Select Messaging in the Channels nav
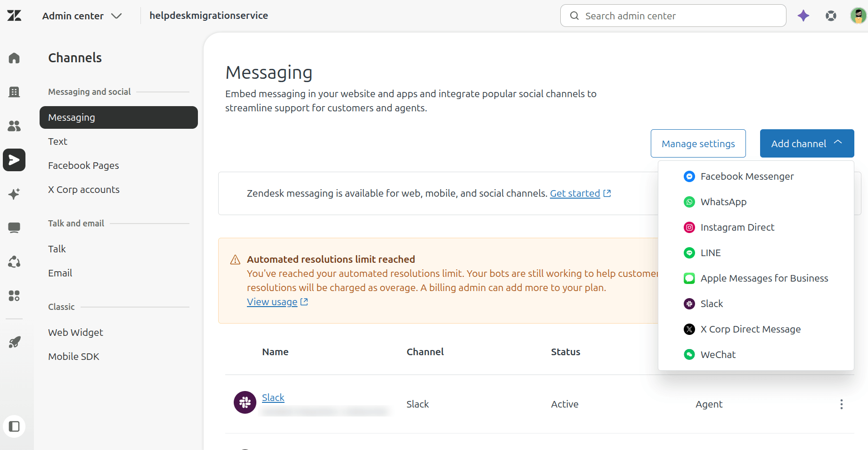Screen dimensions: 868x450 (119, 117)
